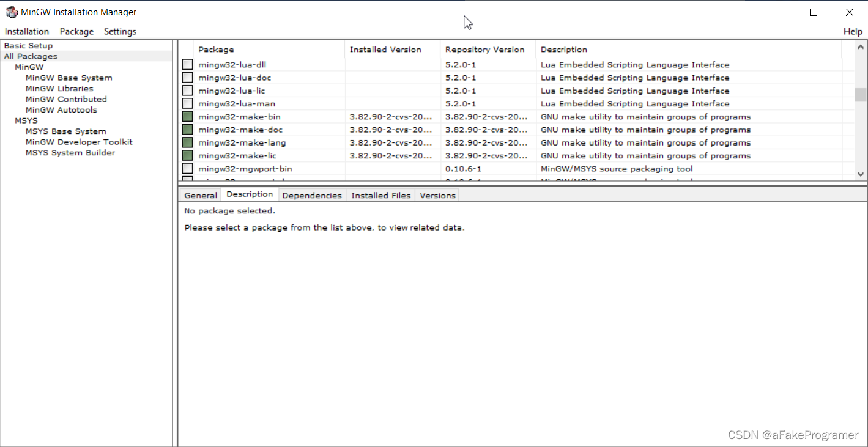
Task: Click the package list scroll-down arrow
Action: 861,174
